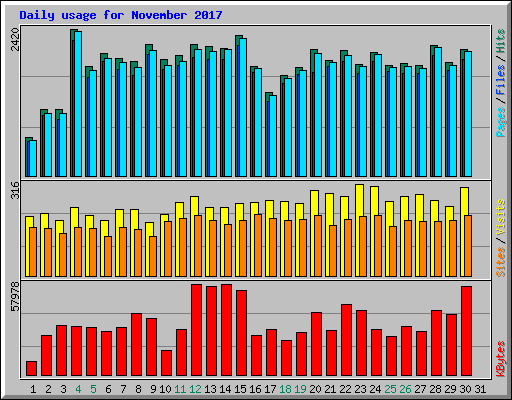This screenshot has width=512, height=400.
Task: Click green weekend day label 26
Action: click(x=405, y=389)
